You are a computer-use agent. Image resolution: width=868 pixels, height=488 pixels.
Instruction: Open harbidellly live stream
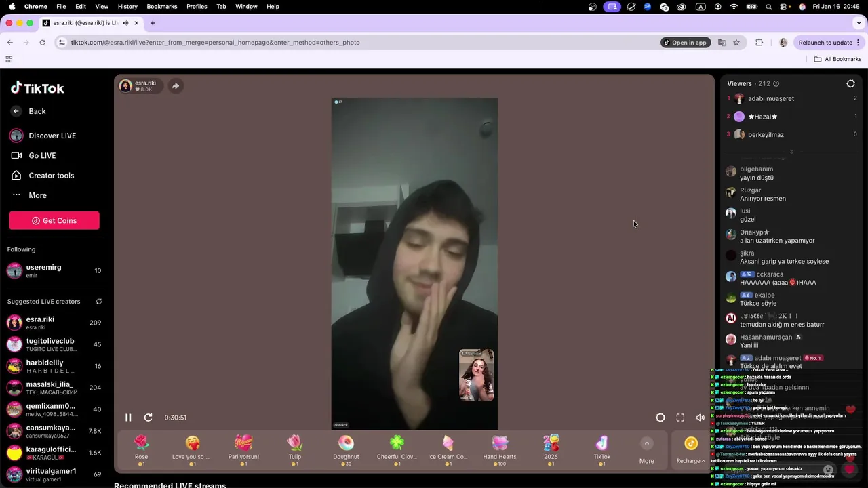[x=54, y=366]
